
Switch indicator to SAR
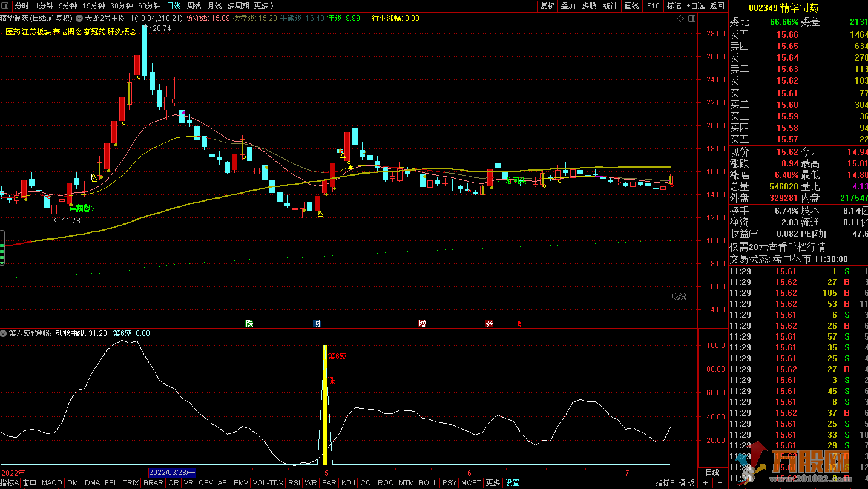[329, 483]
